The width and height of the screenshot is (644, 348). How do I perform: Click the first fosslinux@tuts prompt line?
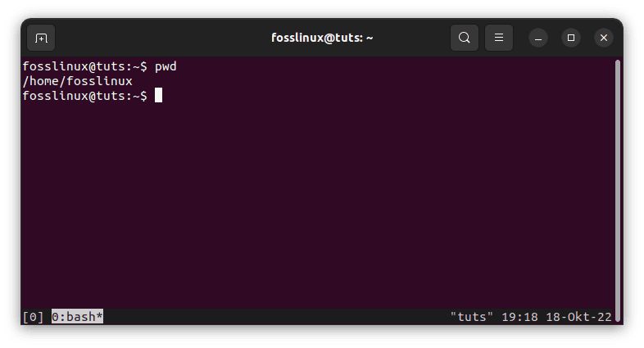(x=85, y=66)
